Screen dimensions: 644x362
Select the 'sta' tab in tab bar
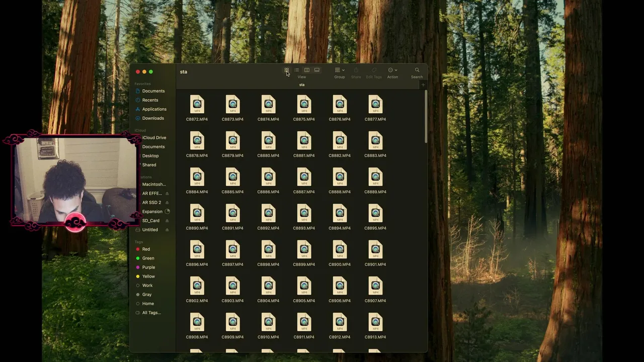pyautogui.click(x=302, y=84)
